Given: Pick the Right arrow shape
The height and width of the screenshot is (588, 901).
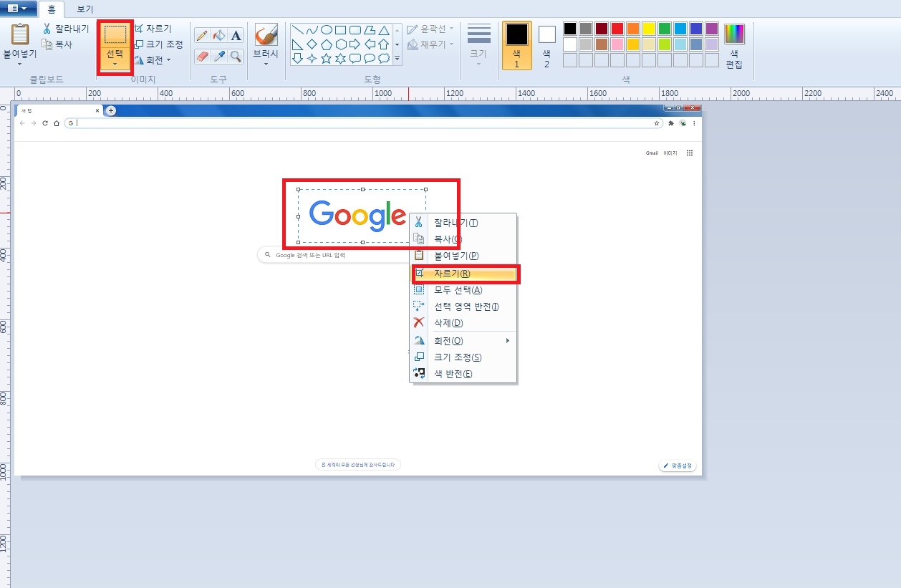Looking at the screenshot, I should point(355,44).
